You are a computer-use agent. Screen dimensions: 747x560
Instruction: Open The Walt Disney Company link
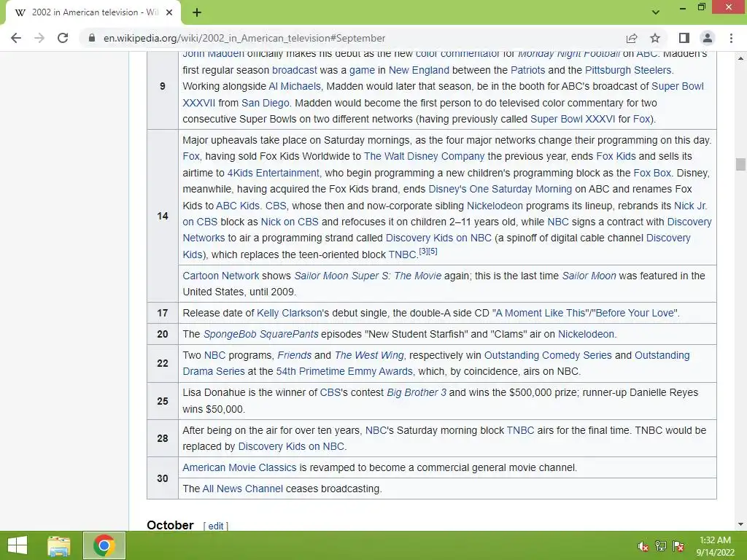point(424,156)
